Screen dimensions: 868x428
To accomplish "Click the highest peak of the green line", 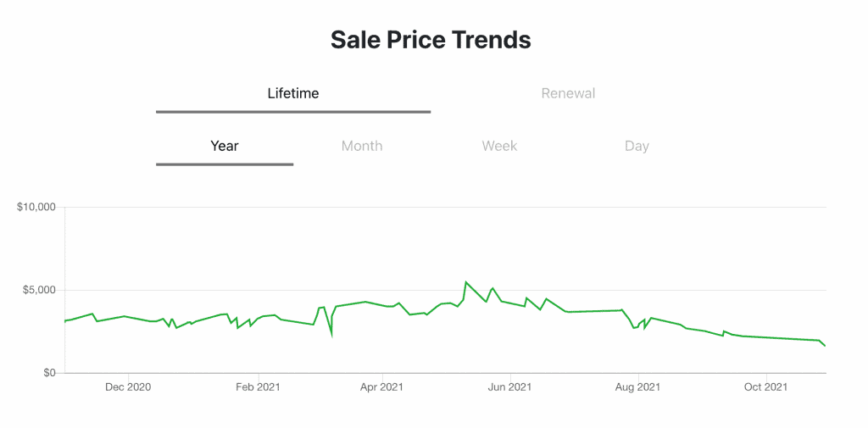I will [x=466, y=282].
